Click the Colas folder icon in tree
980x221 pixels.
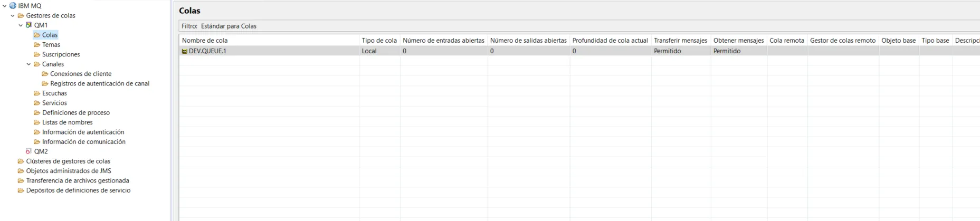[37, 35]
